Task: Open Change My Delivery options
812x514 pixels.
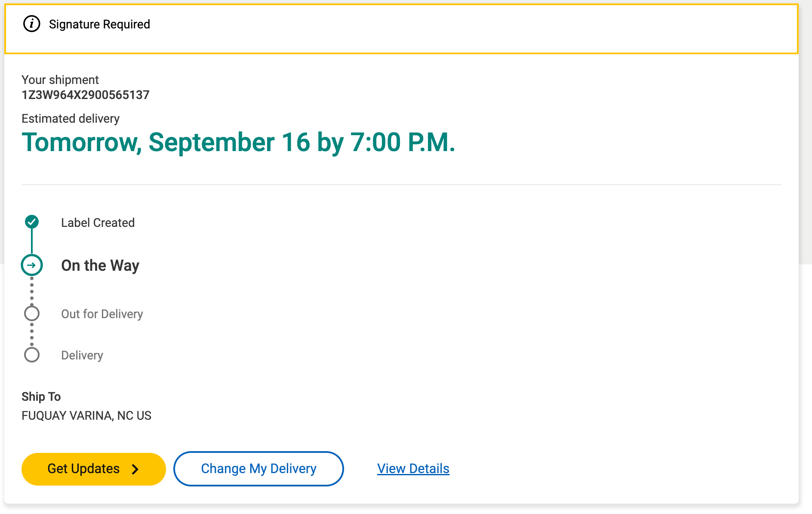Action: point(258,469)
